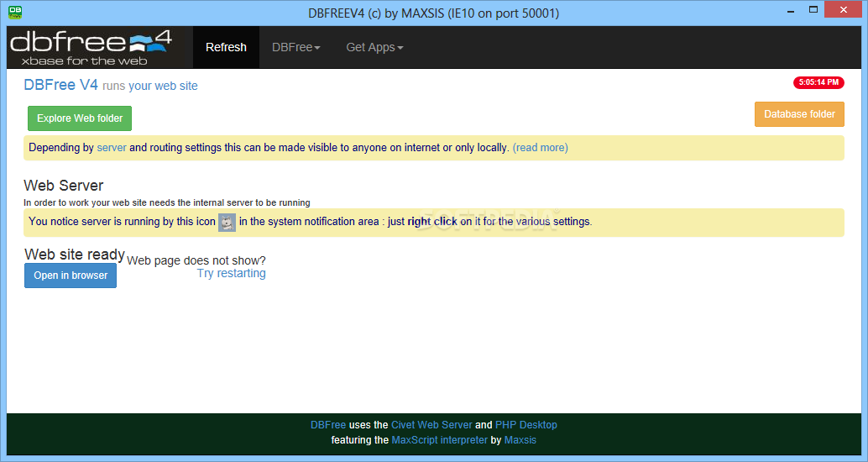Click the Try restarting link
This screenshot has width=868, height=462.
[x=232, y=274]
